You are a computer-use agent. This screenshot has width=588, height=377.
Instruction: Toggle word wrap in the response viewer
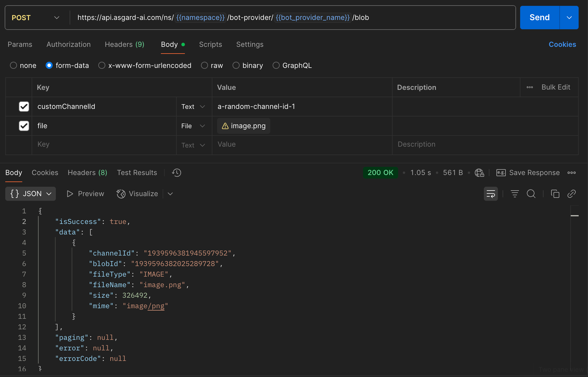[x=491, y=194]
